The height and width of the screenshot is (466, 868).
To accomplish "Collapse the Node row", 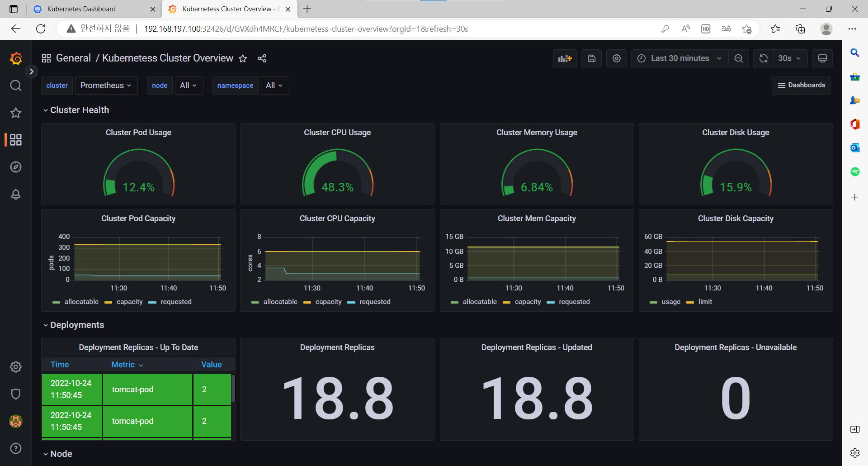I will point(58,454).
